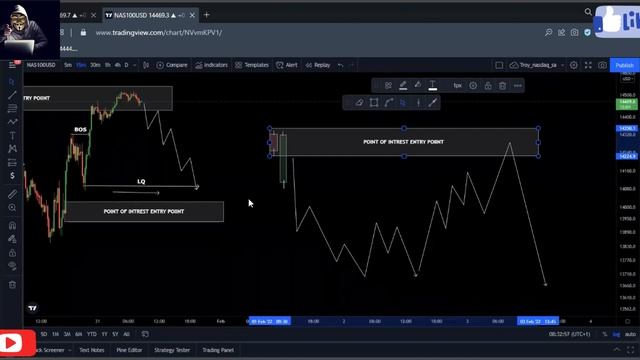
Task: Switch to the D daily timeframe
Action: coord(126,65)
